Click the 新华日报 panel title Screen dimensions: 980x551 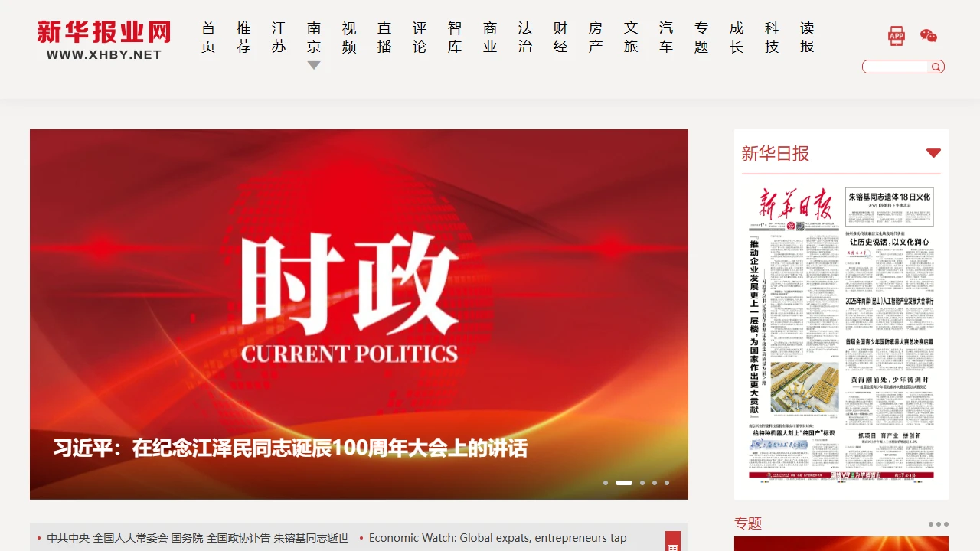coord(776,153)
